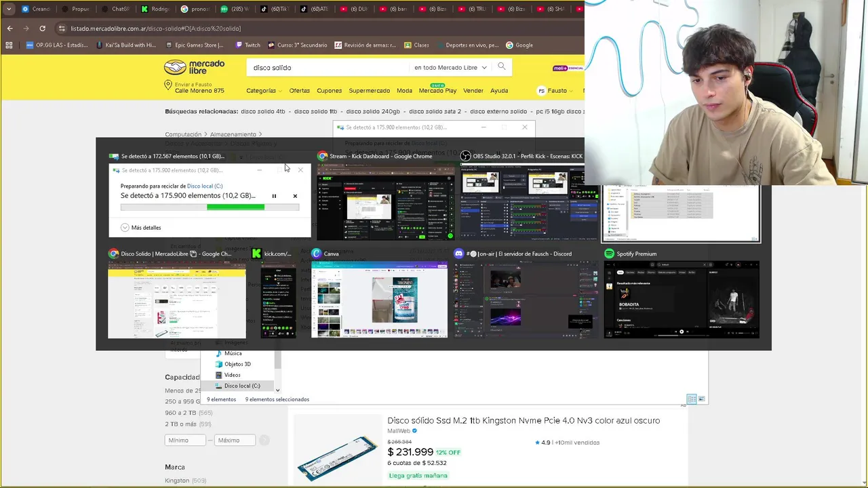Open the Kai'Sa Build bookmark
This screenshot has height=488, width=868.
tap(126, 45)
